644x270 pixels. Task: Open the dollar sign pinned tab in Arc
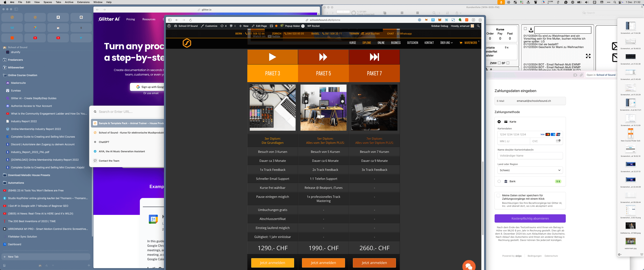tap(81, 28)
